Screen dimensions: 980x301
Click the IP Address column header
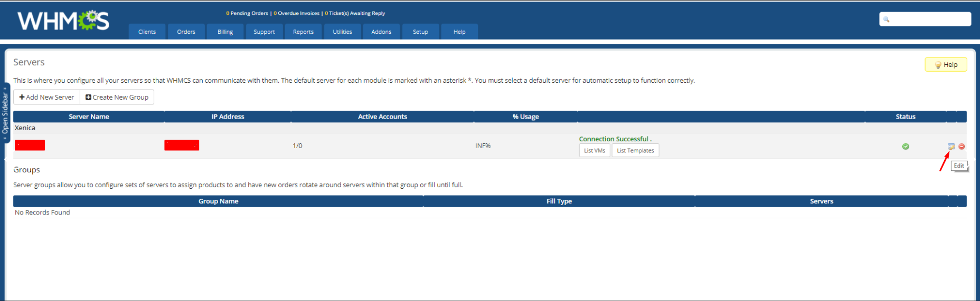(x=228, y=116)
